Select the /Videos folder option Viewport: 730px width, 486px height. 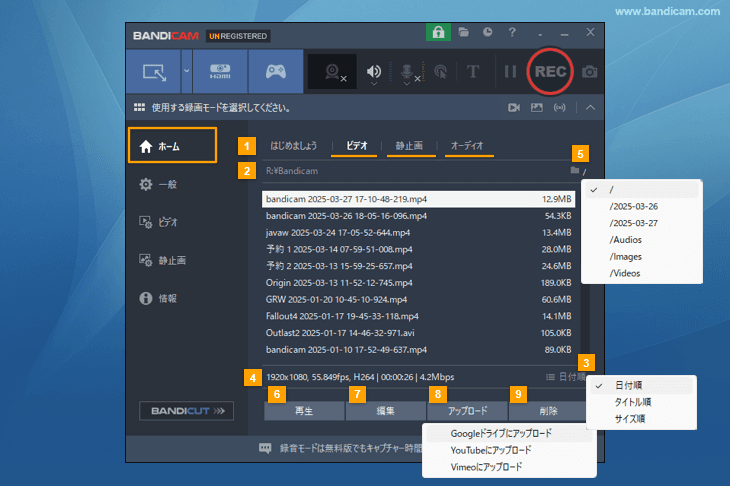[x=642, y=273]
